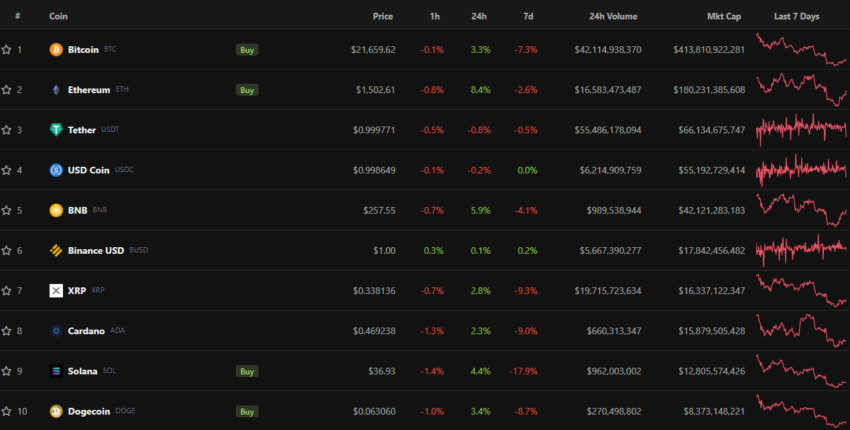Viewport: 850px width, 430px height.
Task: Sort by the # rank column header
Action: [17, 16]
